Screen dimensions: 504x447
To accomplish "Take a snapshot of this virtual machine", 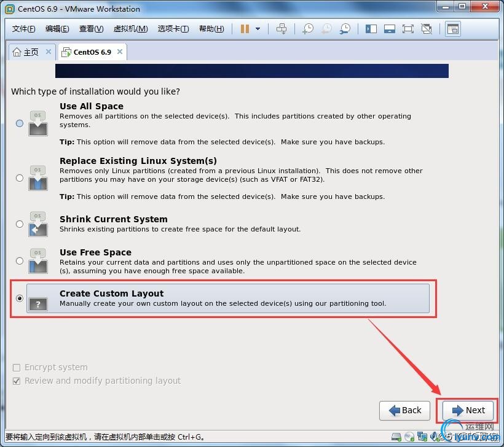I will (308, 29).
